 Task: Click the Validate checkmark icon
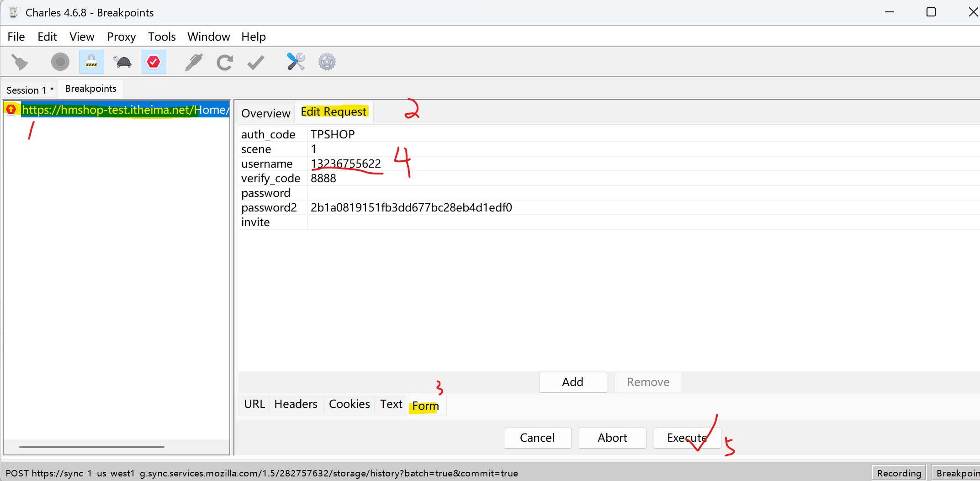(x=255, y=62)
